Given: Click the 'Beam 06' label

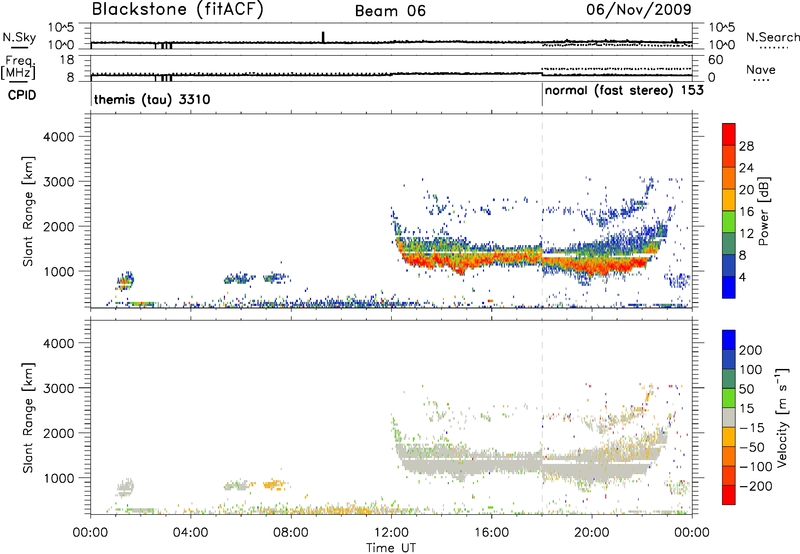Looking at the screenshot, I should click(x=390, y=11).
